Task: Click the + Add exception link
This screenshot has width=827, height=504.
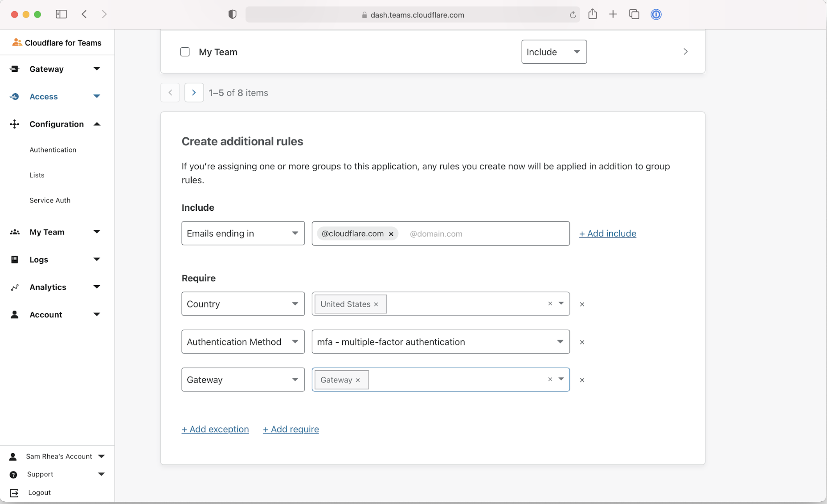Action: click(215, 429)
